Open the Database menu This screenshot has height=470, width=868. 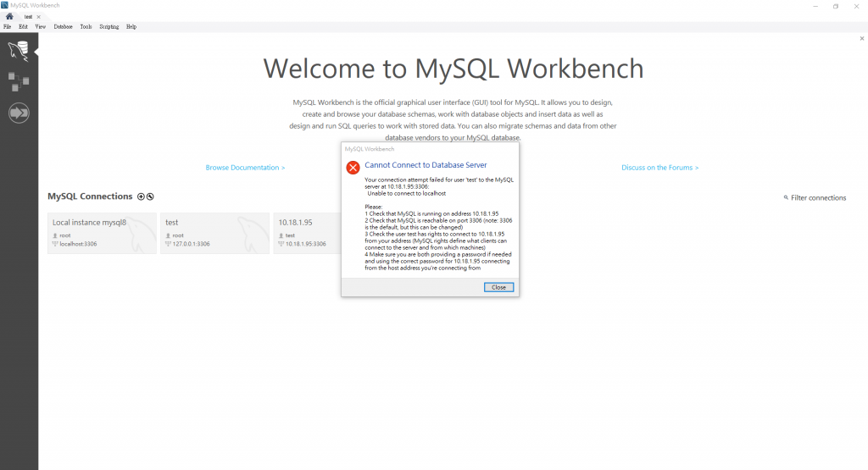coord(63,26)
